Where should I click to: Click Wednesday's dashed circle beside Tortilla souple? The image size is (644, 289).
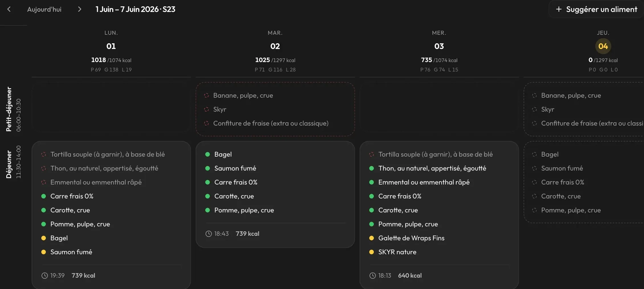pos(372,154)
